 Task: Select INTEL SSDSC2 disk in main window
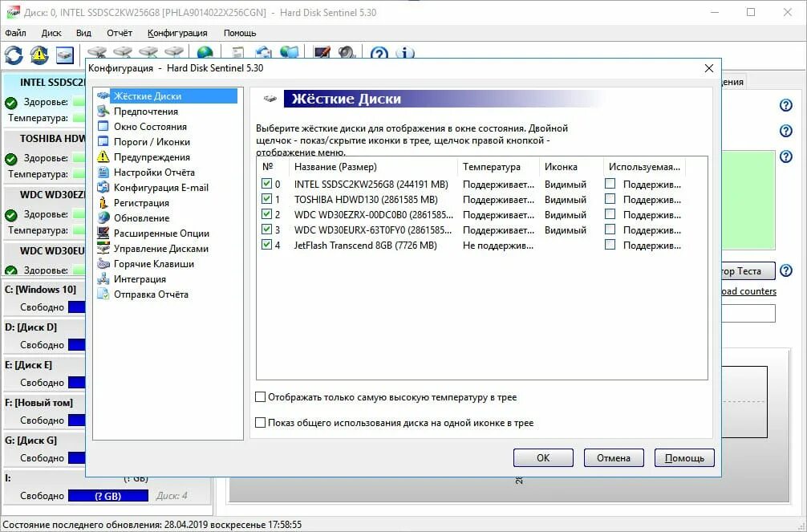click(45, 100)
